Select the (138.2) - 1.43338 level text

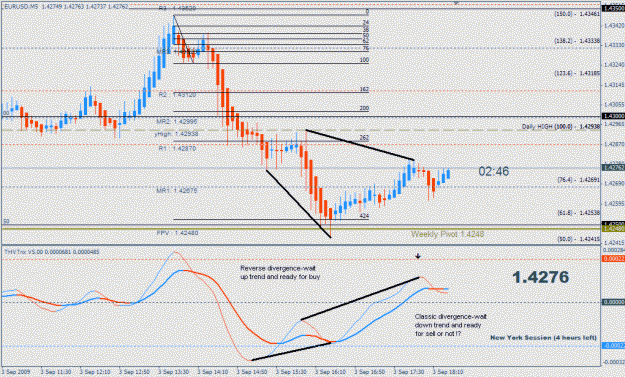pyautogui.click(x=577, y=41)
